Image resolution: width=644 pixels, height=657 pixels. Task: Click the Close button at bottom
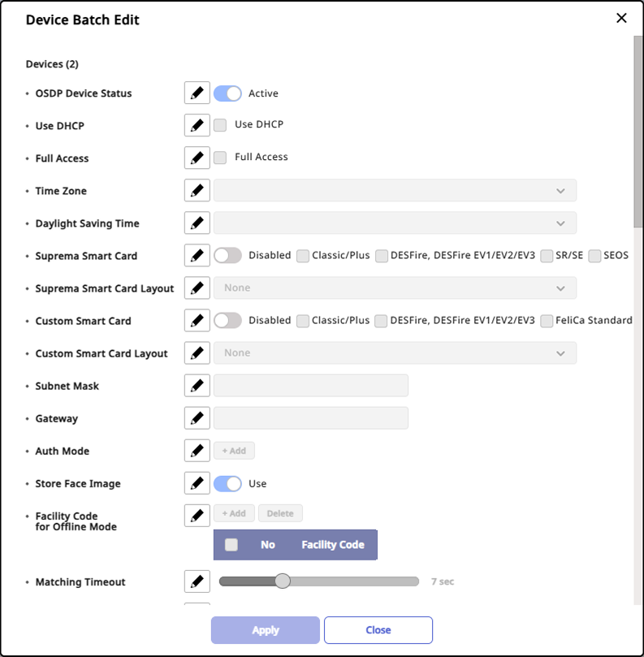point(378,630)
